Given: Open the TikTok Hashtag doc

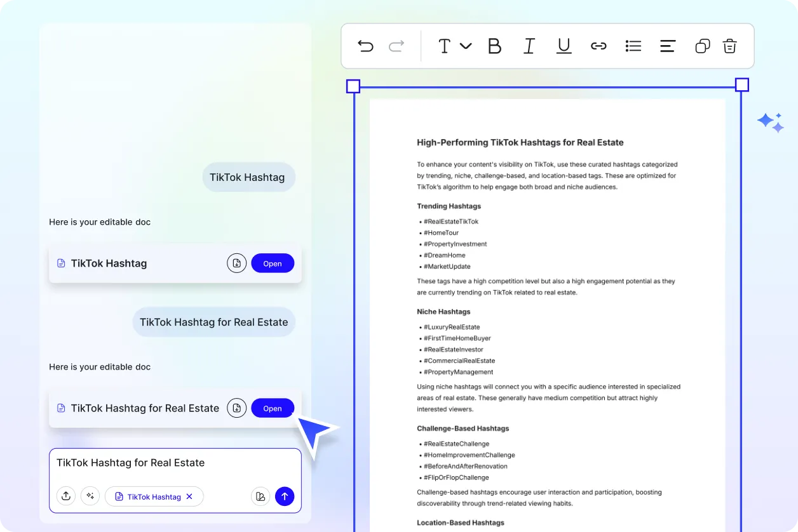Looking at the screenshot, I should click(x=273, y=263).
